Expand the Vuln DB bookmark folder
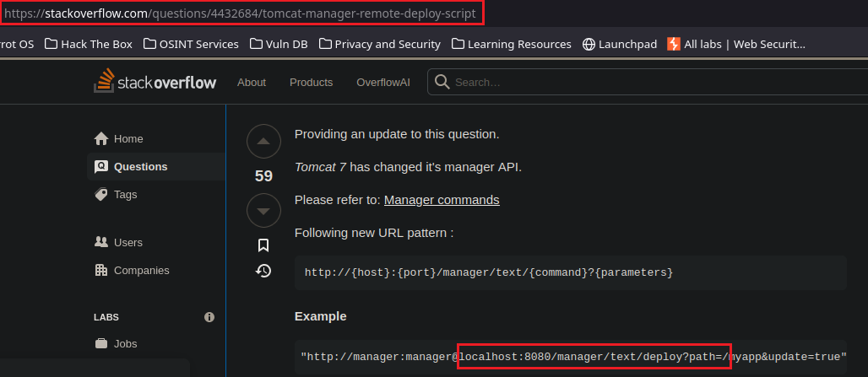868x377 pixels. coord(279,44)
